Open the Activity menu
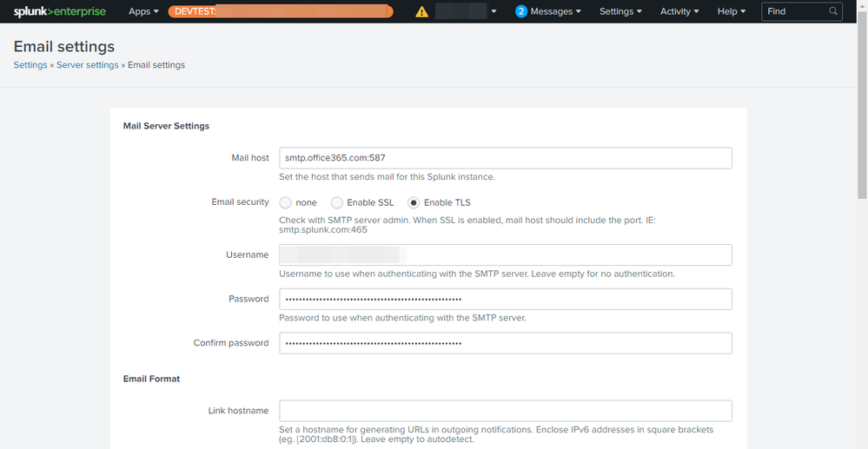 coord(679,11)
